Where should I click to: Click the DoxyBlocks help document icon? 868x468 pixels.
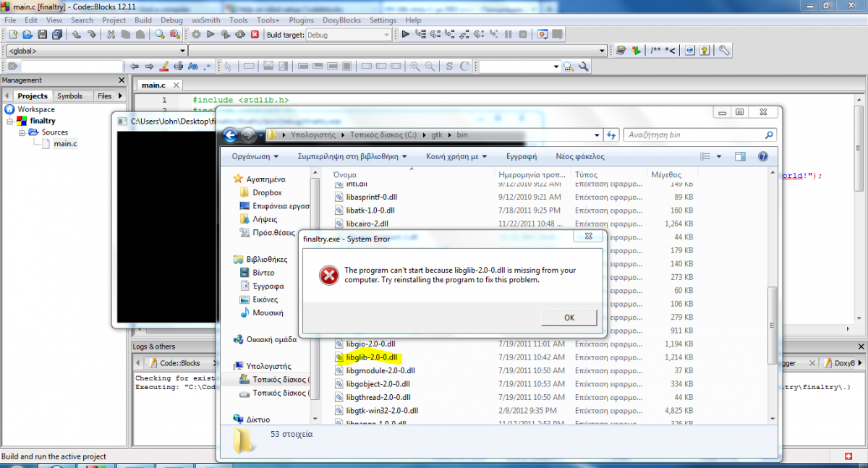[x=705, y=51]
